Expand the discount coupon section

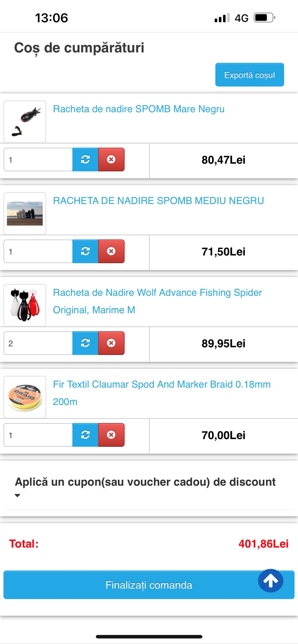[145, 487]
